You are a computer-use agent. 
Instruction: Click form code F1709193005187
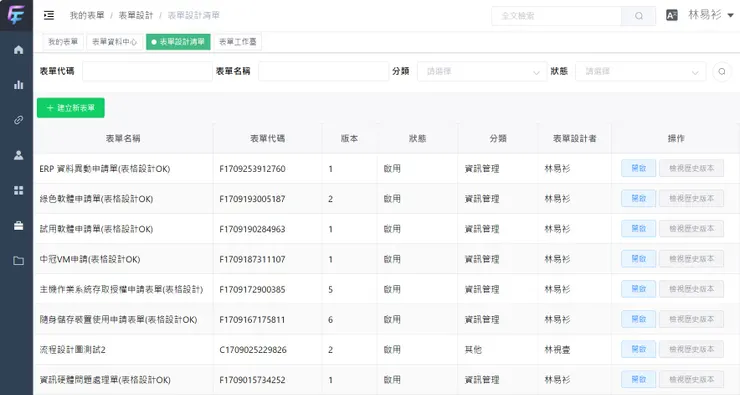(x=252, y=199)
